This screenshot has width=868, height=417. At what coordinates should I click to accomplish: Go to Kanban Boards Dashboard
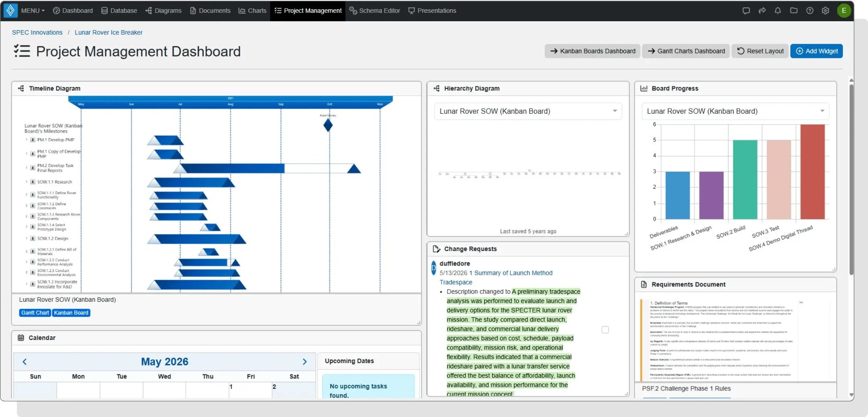(592, 51)
